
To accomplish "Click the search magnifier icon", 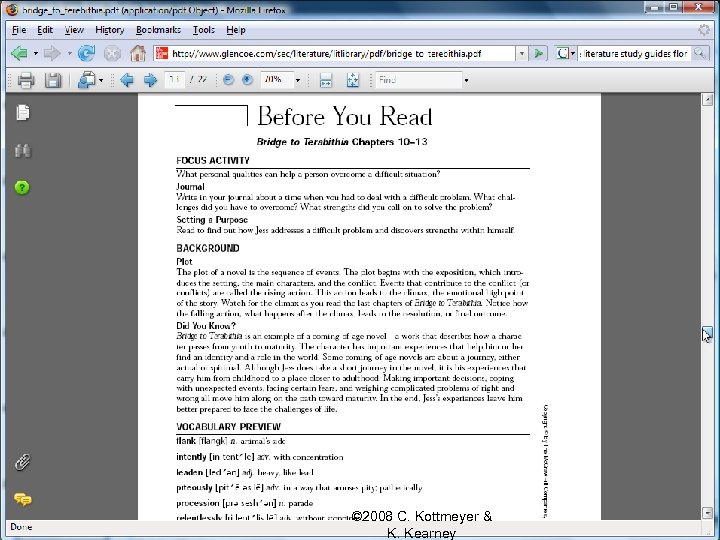I will 699,53.
